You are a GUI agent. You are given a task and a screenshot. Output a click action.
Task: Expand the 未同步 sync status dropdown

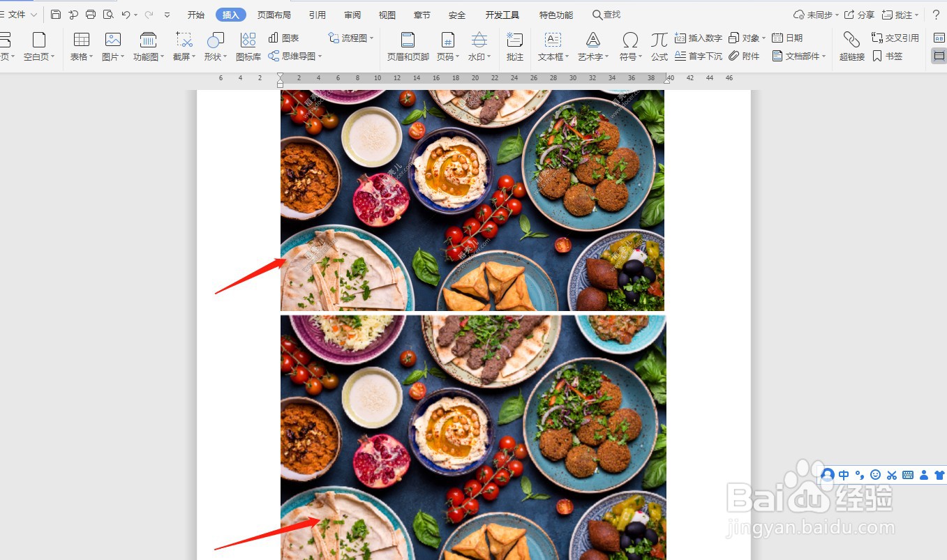point(816,15)
